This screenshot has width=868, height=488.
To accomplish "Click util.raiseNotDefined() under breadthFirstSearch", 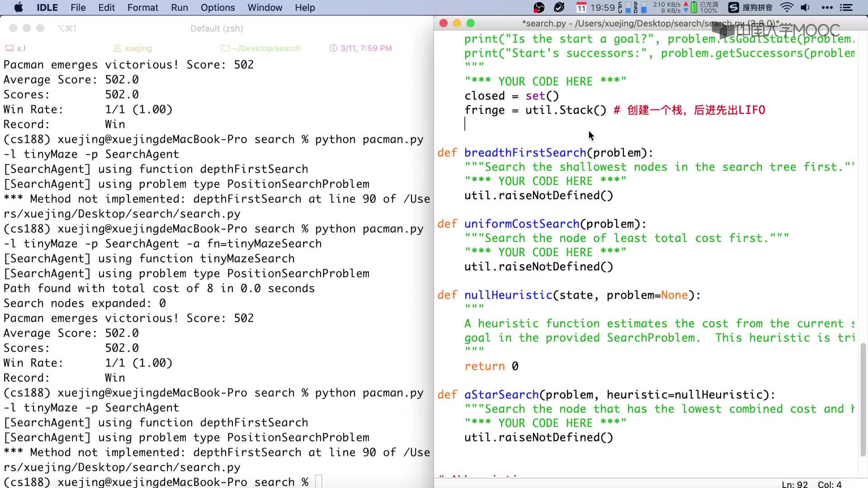I will [539, 196].
